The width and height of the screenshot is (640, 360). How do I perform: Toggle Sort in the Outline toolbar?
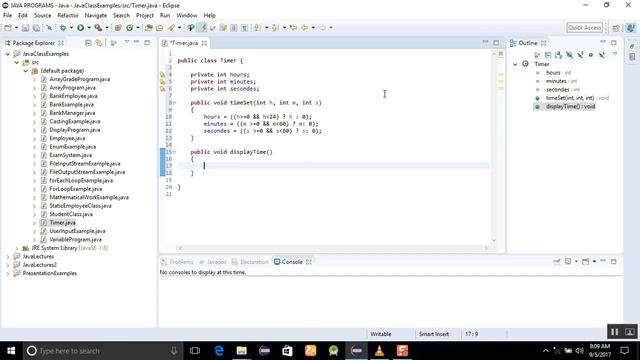(x=558, y=55)
